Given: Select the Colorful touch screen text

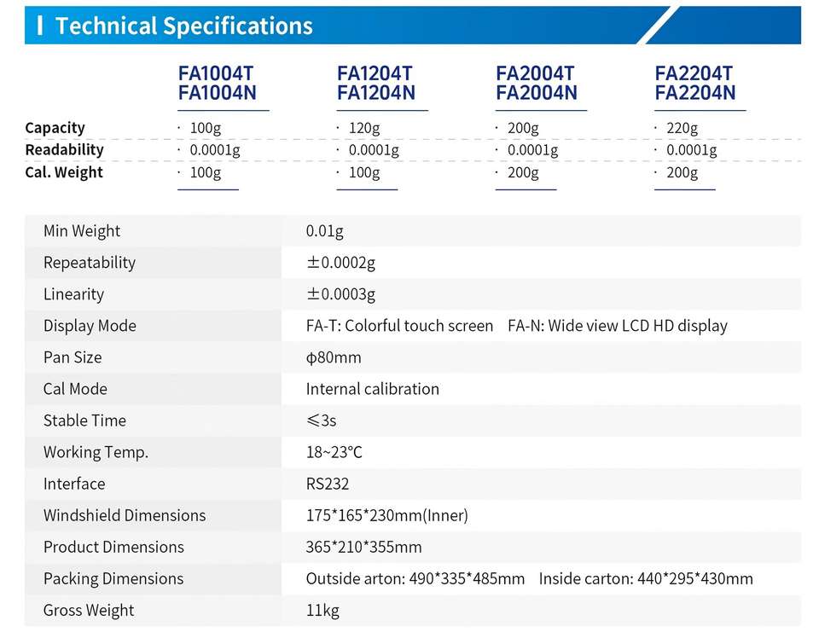Looking at the screenshot, I should pos(419,326).
